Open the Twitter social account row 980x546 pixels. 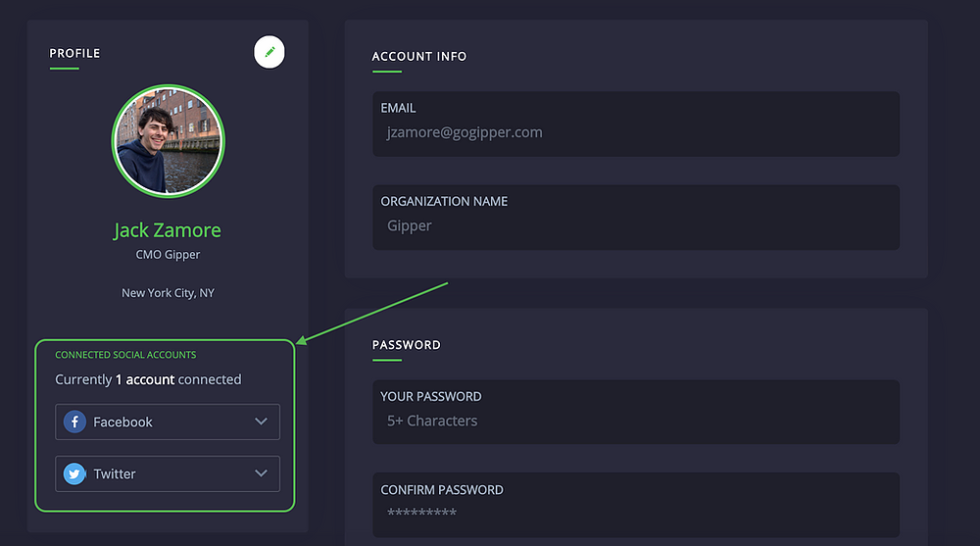(x=168, y=473)
